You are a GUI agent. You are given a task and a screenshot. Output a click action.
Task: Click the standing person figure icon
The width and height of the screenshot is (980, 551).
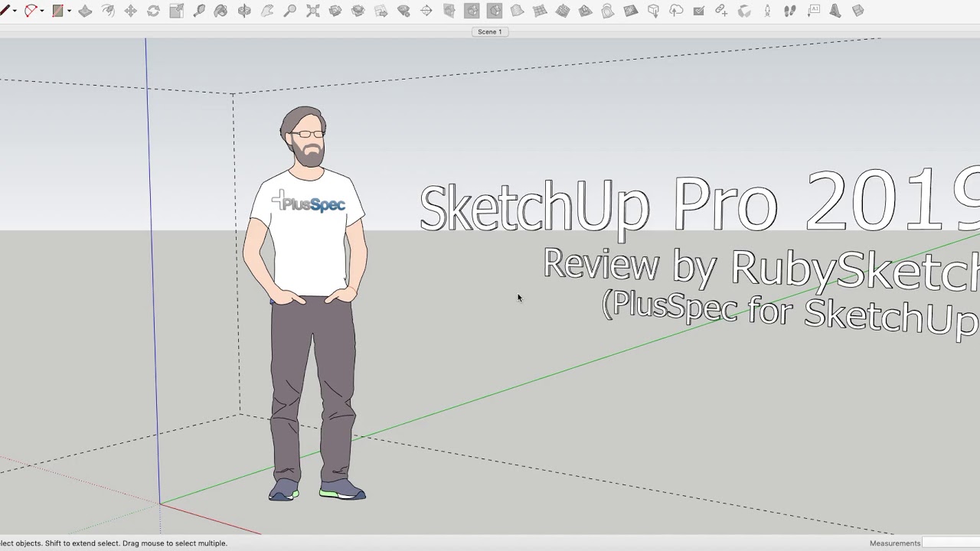coord(767,11)
